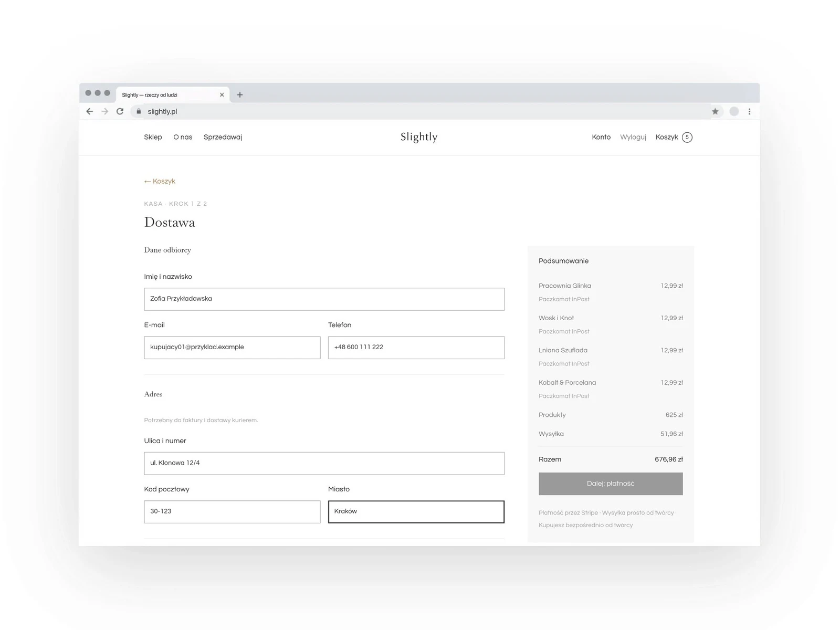Image resolution: width=840 pixels, height=630 pixels.
Task: Click the Podsumowanie heading
Action: (563, 261)
